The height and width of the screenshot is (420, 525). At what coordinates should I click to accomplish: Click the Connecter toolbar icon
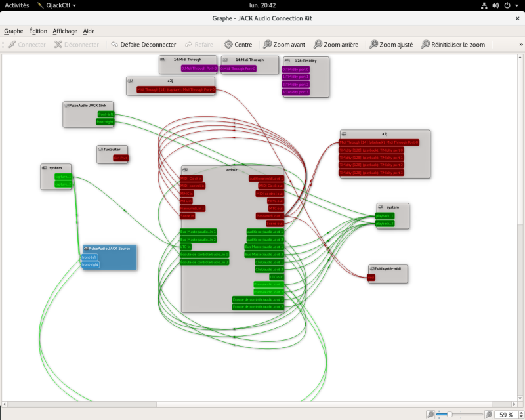(x=12, y=44)
